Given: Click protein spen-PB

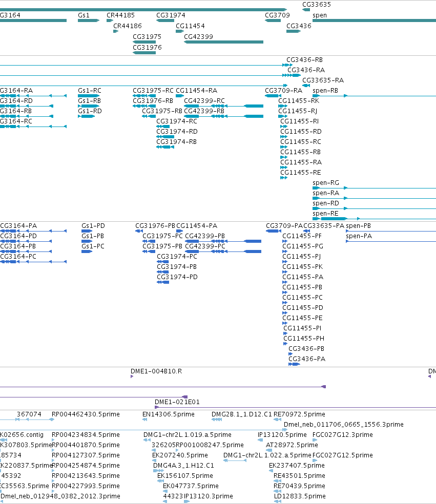Looking at the screenshot, I should click(x=358, y=226).
